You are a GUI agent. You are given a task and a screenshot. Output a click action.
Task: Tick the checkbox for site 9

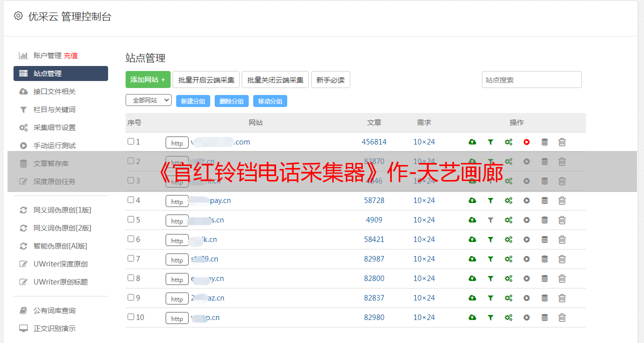click(x=131, y=297)
